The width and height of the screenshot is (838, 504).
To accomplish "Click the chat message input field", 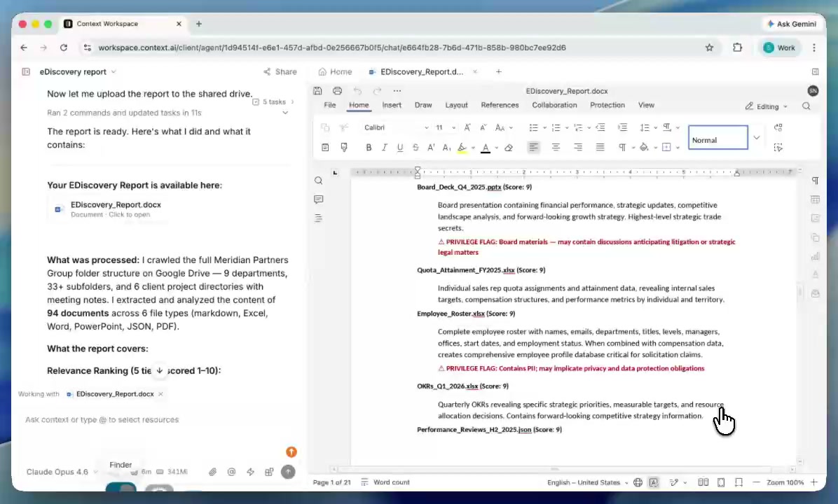I will click(158, 419).
